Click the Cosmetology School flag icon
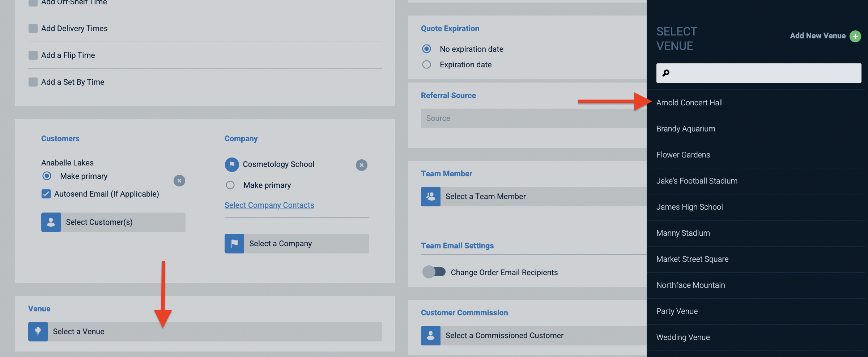The width and height of the screenshot is (868, 357). [232, 165]
